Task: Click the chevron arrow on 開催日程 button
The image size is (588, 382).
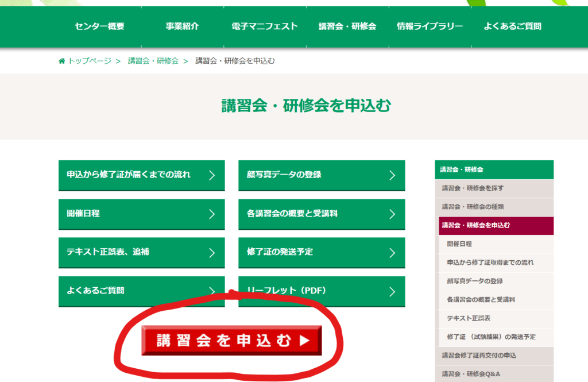Action: (212, 214)
